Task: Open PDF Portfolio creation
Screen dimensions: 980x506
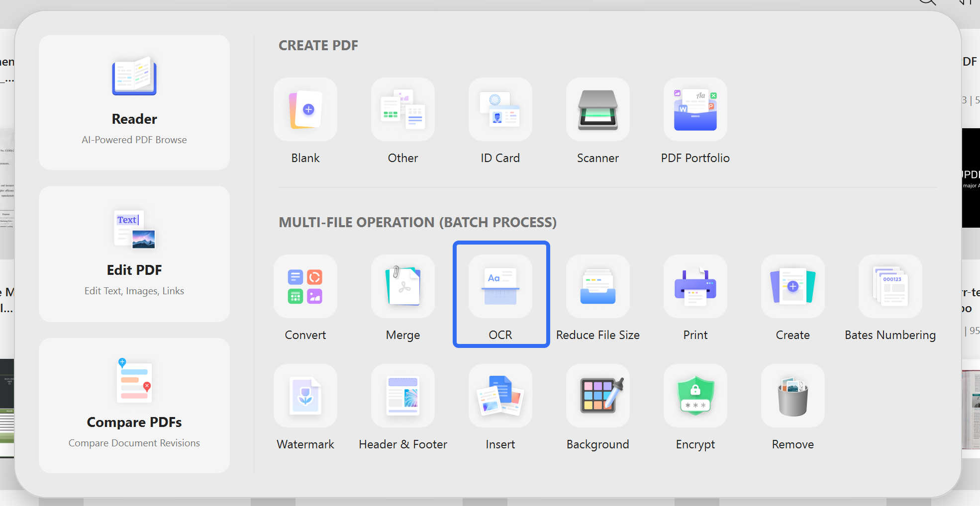Action: tap(695, 109)
